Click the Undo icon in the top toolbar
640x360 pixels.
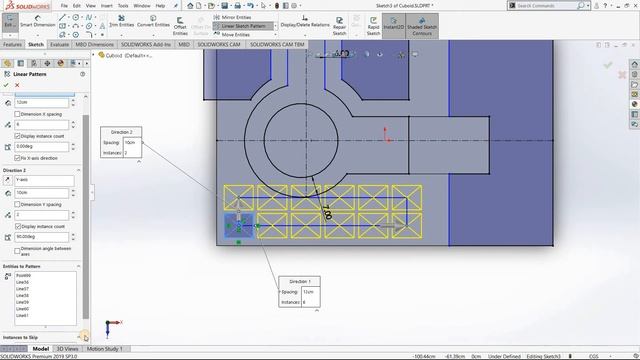pyautogui.click(x=250, y=6)
